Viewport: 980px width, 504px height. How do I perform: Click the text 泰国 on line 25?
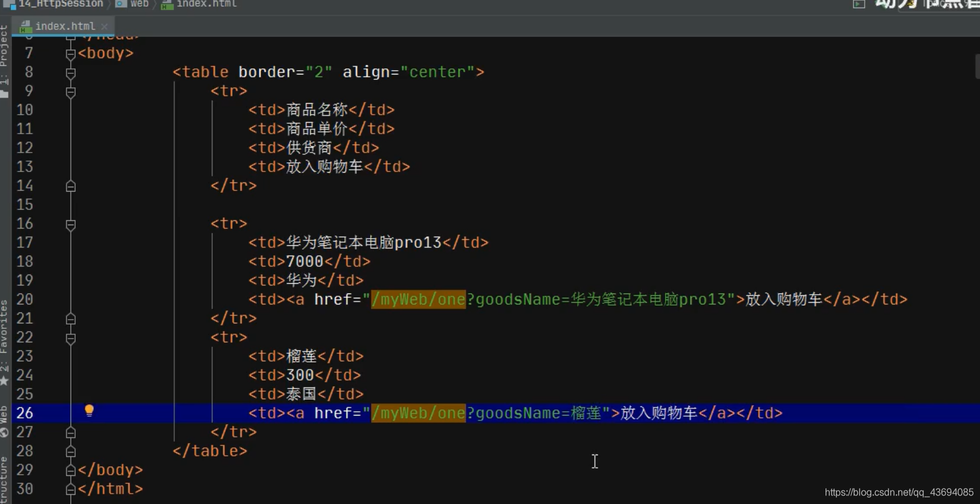tap(302, 394)
